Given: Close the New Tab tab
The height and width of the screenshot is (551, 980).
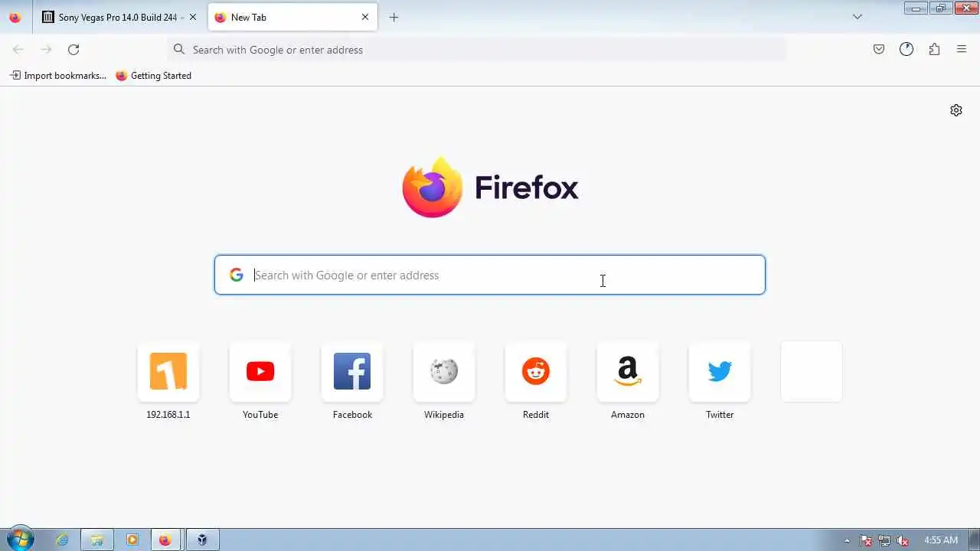Looking at the screenshot, I should pos(365,17).
